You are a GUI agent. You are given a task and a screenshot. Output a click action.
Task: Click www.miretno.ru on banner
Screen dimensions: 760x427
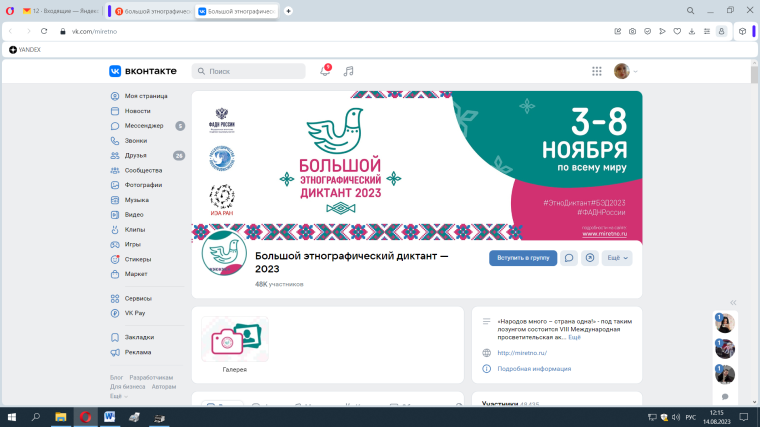[604, 234]
